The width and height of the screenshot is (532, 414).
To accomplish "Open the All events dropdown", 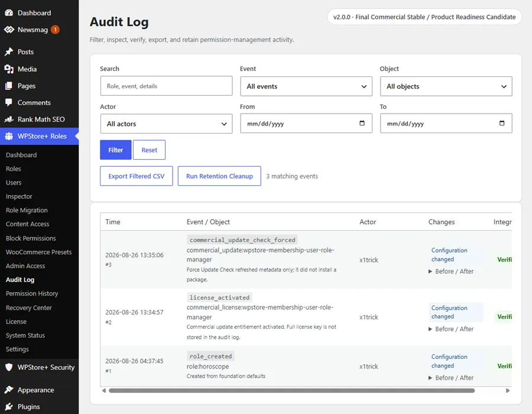I will (306, 86).
